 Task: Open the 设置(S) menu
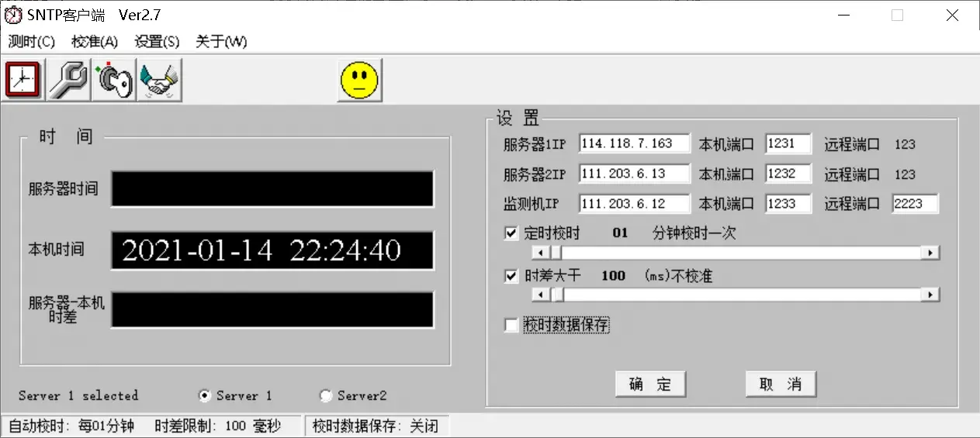158,42
